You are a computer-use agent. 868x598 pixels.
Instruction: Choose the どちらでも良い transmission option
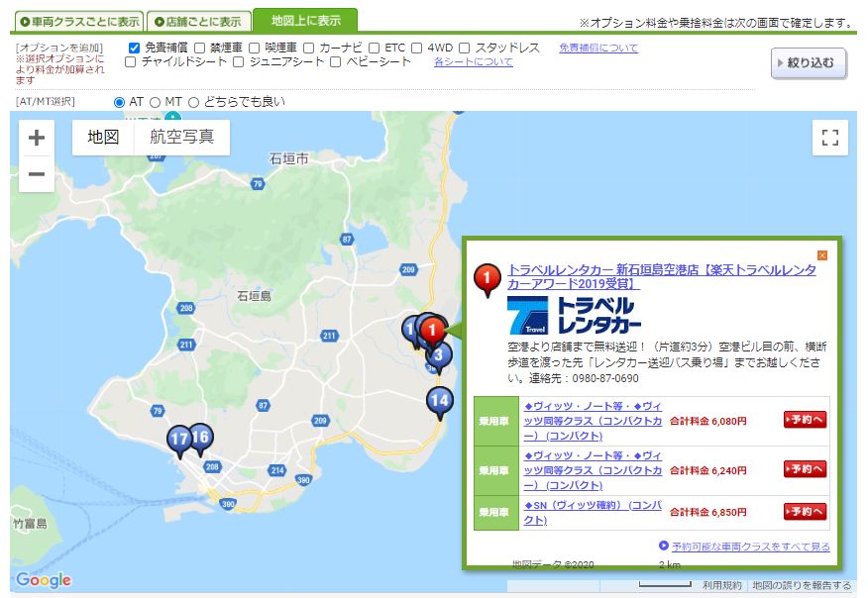pyautogui.click(x=194, y=102)
